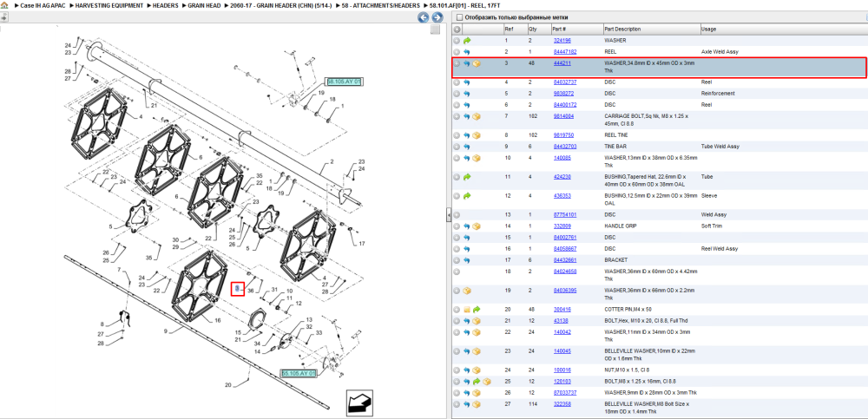Viewport: 868px width, 419px height.
Task: Collapse the diagram panel via splitter arrow
Action: pos(449,216)
